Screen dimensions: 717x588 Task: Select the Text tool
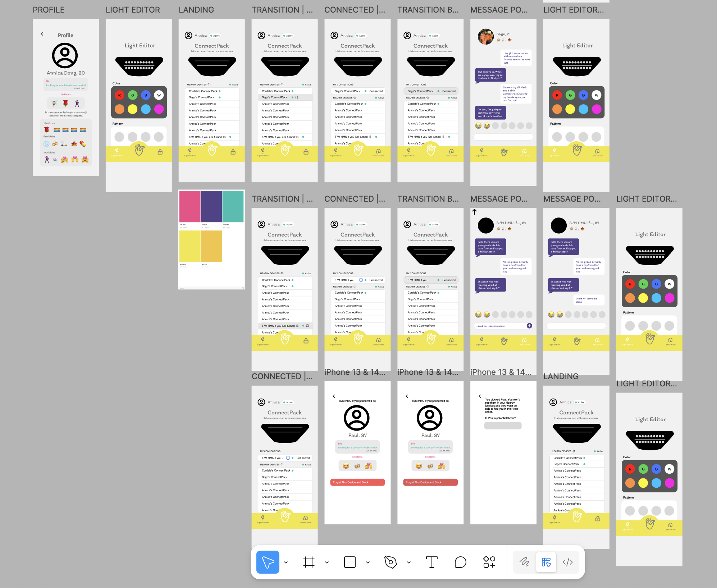431,562
